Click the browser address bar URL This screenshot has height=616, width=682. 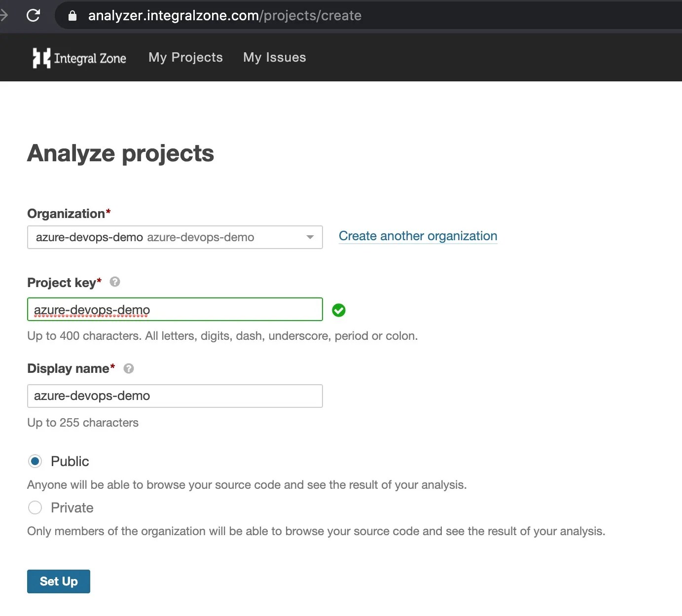[225, 16]
